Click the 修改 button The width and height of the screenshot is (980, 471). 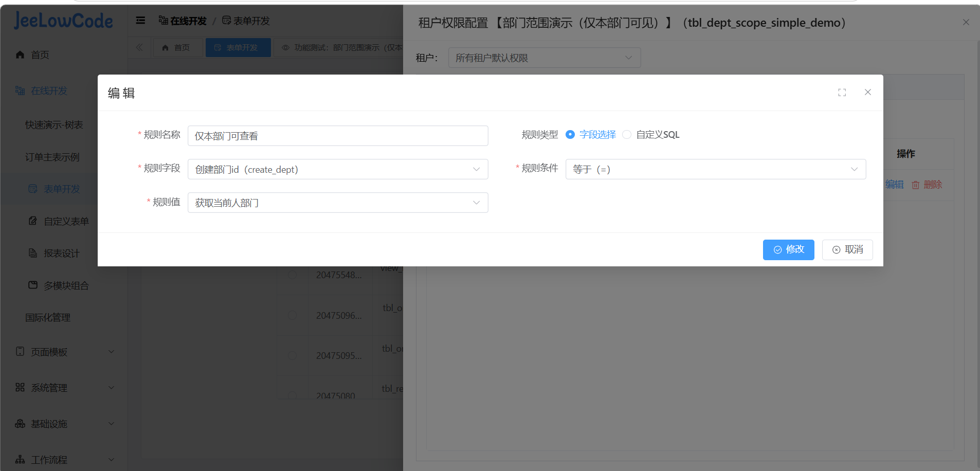pyautogui.click(x=788, y=250)
